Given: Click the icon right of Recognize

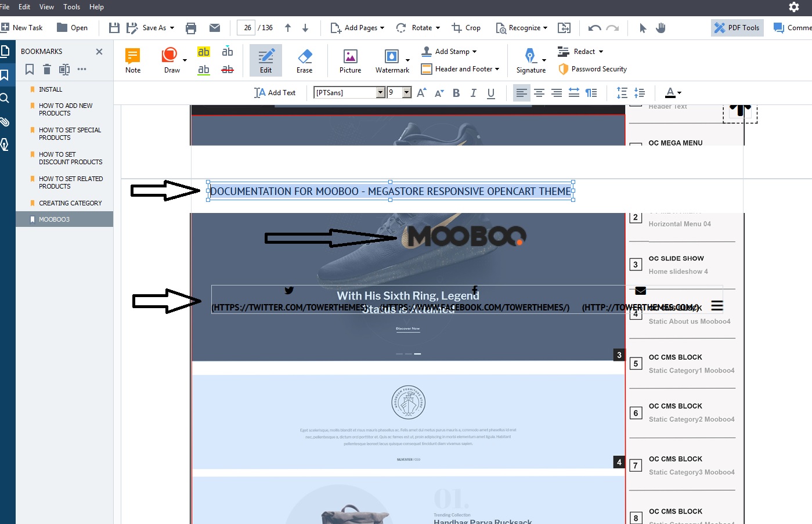Looking at the screenshot, I should point(564,28).
